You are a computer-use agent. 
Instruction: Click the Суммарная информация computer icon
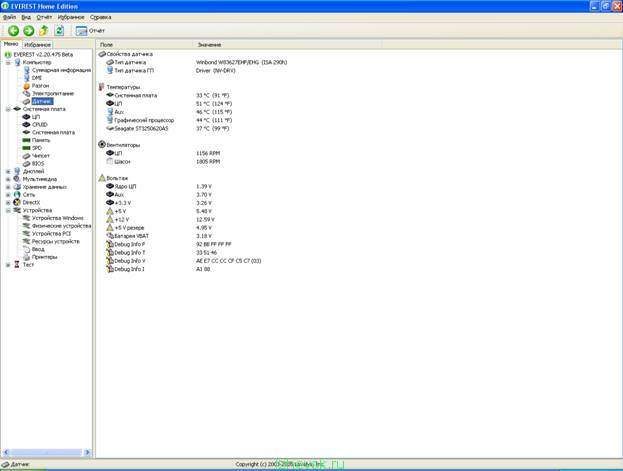27,70
